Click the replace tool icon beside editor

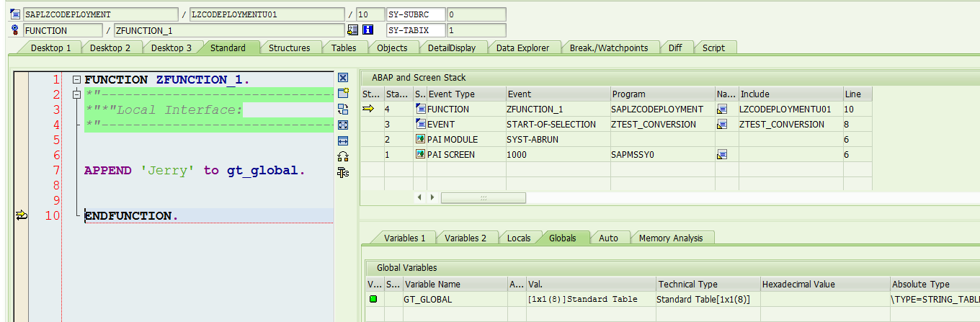(343, 109)
